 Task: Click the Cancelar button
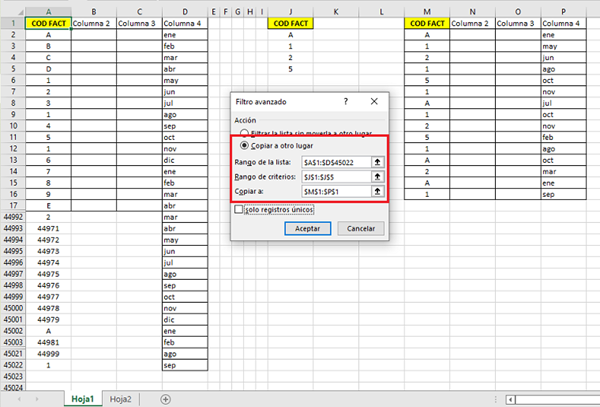[x=360, y=228]
